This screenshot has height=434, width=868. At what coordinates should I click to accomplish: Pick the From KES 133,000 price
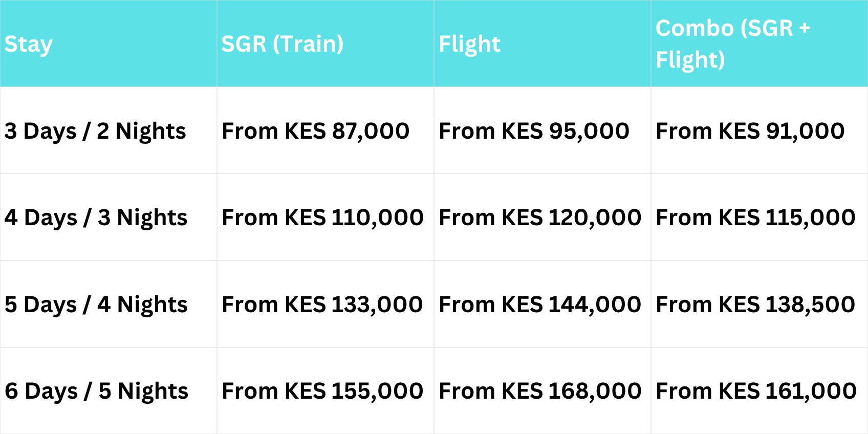pos(322,305)
